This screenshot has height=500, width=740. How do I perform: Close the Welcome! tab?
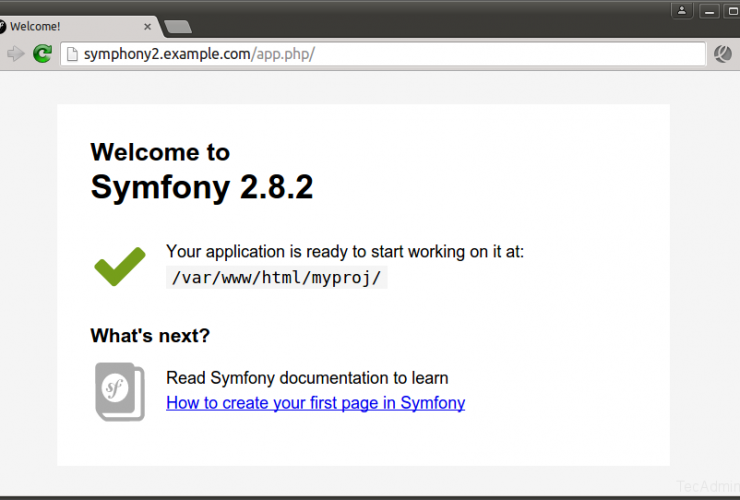[148, 27]
